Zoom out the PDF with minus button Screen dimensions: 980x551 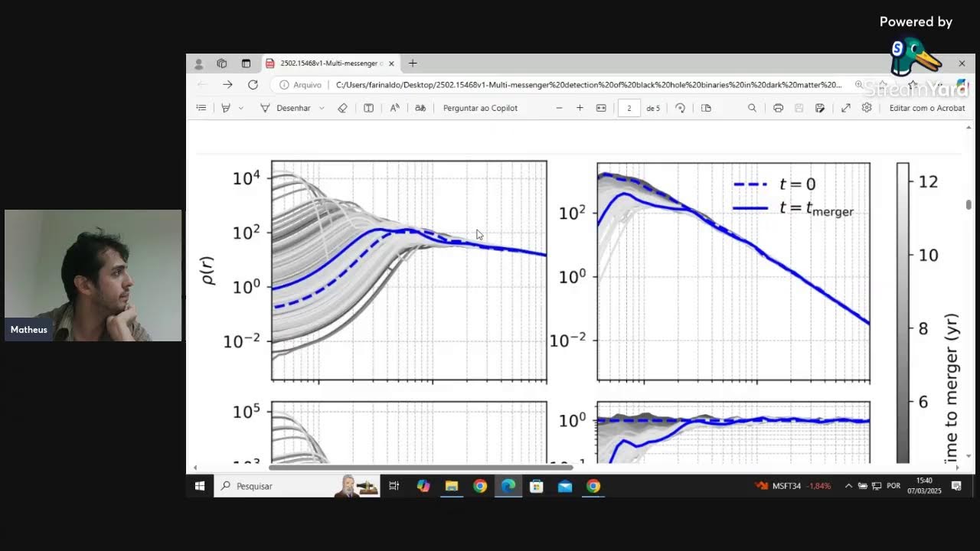pos(559,108)
